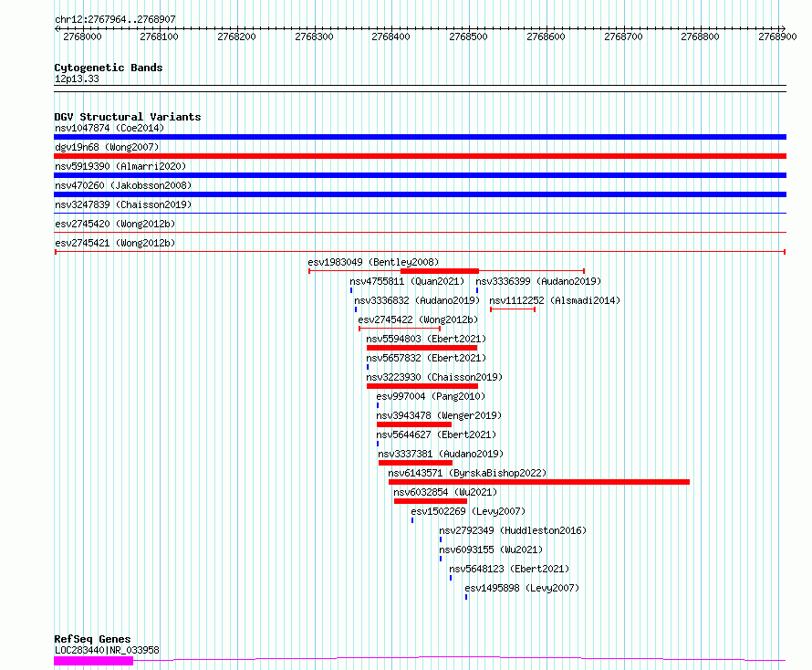This screenshot has width=812, height=670.
Task: Click nsv5644627 (Ebert2021) label
Action: pyautogui.click(x=436, y=434)
